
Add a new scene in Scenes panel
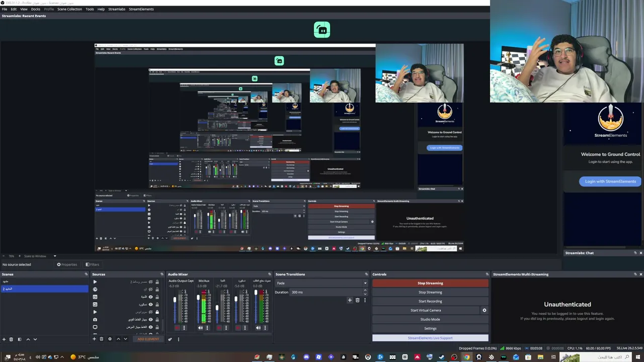4,339
